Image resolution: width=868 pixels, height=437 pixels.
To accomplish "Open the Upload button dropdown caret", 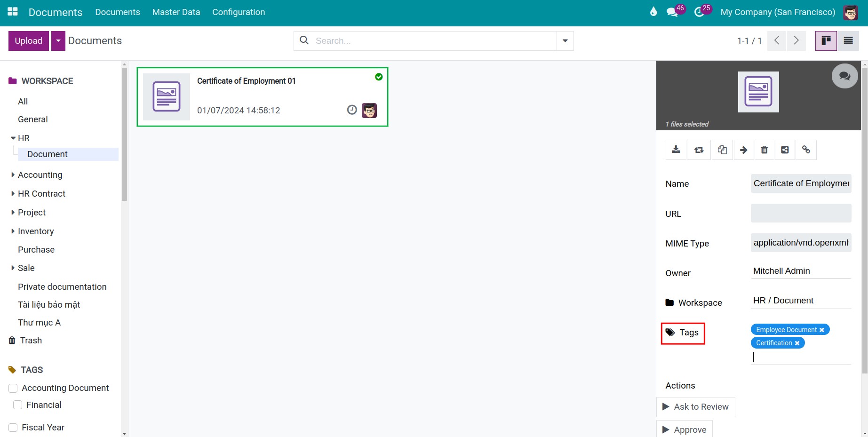I will 58,41.
